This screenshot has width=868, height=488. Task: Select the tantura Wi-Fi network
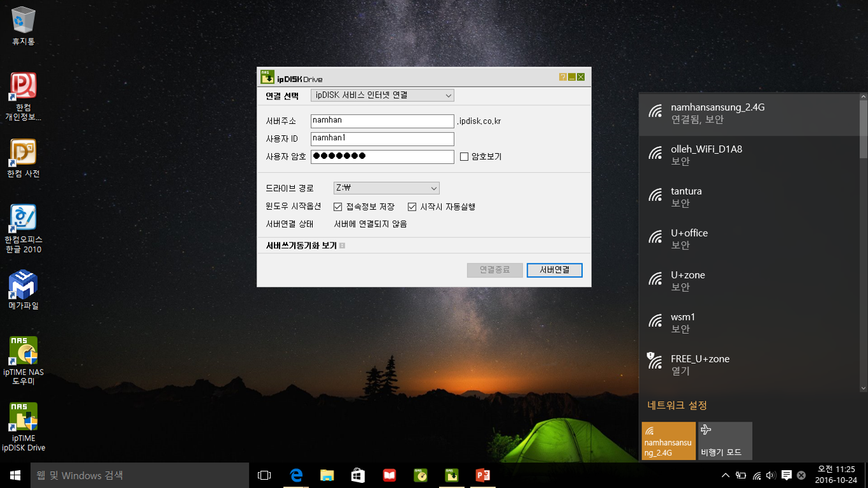[x=749, y=197]
